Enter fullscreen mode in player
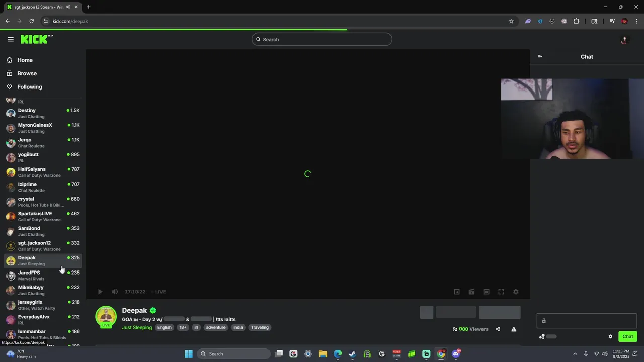This screenshot has width=644, height=362. pyautogui.click(x=501, y=292)
